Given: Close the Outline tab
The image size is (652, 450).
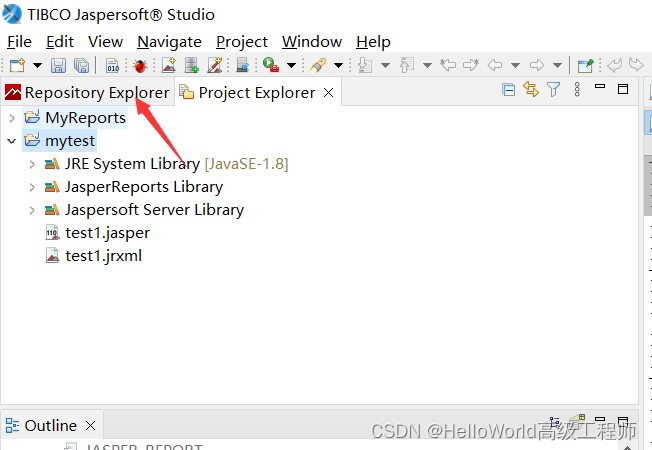Looking at the screenshot, I should pyautogui.click(x=90, y=425).
